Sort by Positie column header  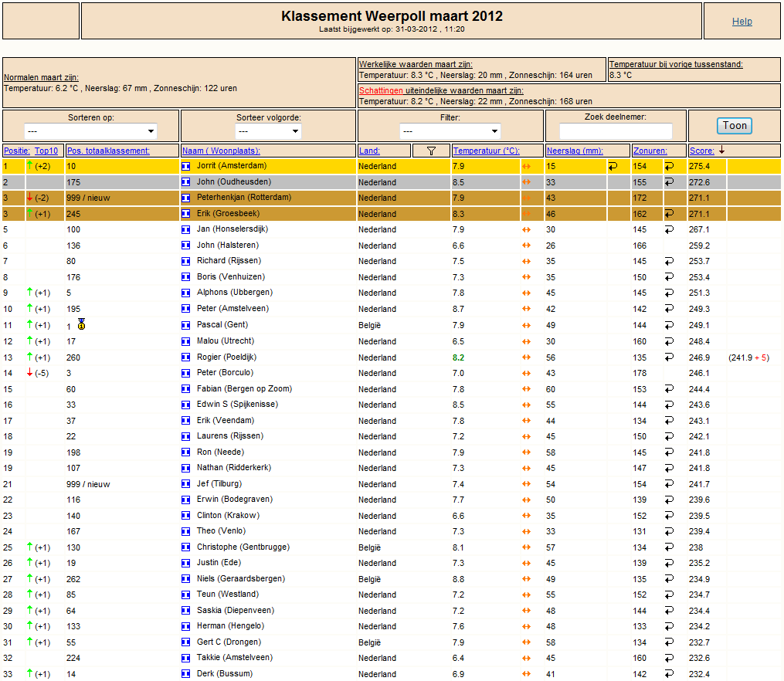(x=17, y=151)
